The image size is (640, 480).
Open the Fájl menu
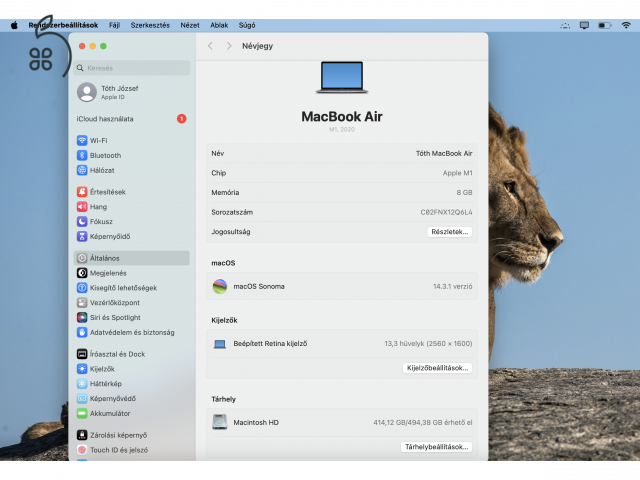[x=114, y=25]
